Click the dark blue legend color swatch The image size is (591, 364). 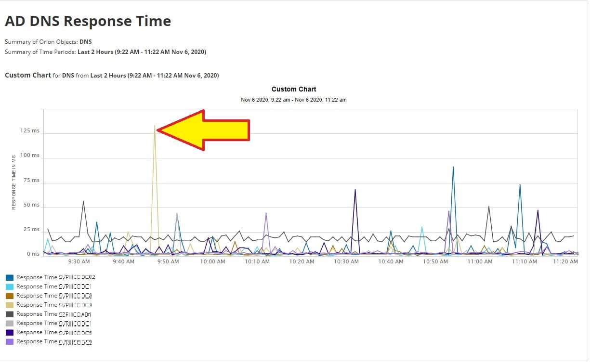coord(9,278)
